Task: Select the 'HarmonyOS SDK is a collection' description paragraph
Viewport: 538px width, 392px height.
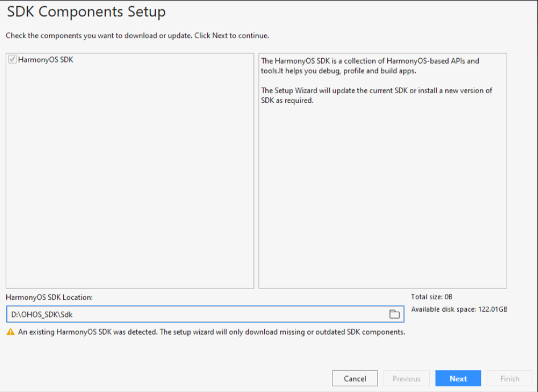Action: (370, 65)
